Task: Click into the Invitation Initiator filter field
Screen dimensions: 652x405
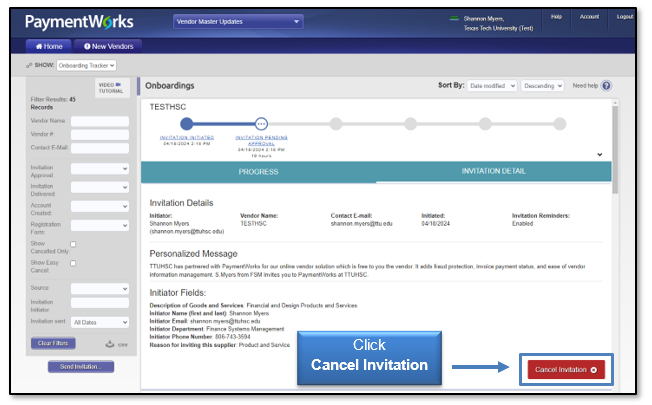Action: [x=100, y=303]
